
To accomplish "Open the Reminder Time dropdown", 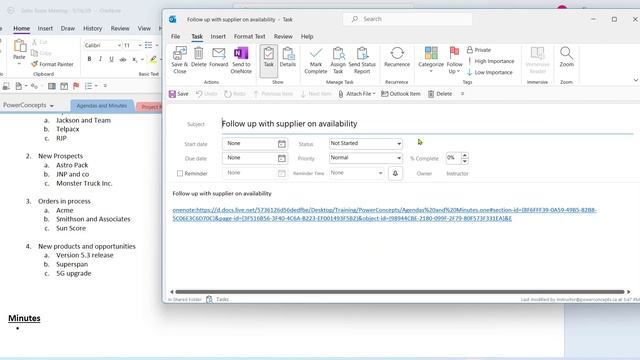I will pyautogui.click(x=380, y=173).
